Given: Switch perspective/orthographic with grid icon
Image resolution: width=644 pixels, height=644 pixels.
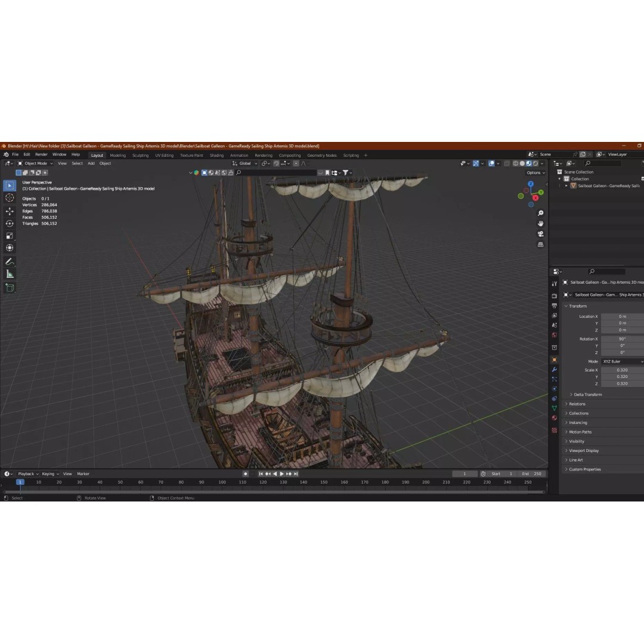Looking at the screenshot, I should pyautogui.click(x=540, y=244).
